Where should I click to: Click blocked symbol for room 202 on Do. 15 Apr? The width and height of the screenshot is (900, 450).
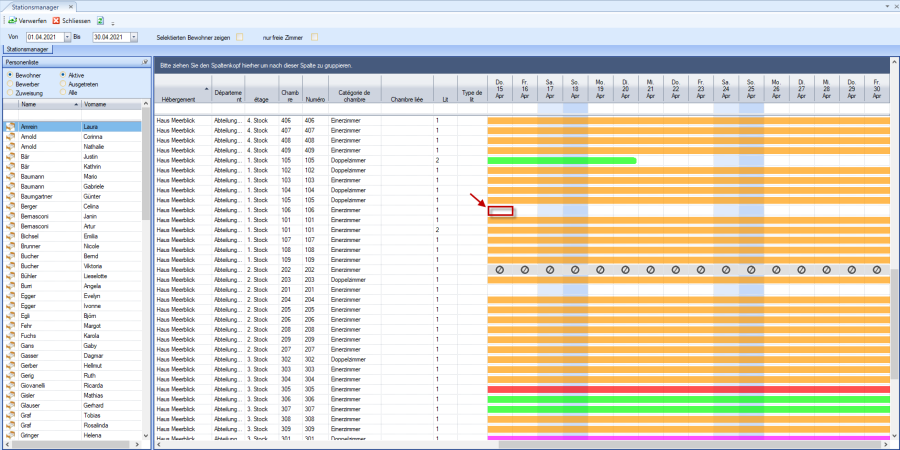tap(499, 270)
